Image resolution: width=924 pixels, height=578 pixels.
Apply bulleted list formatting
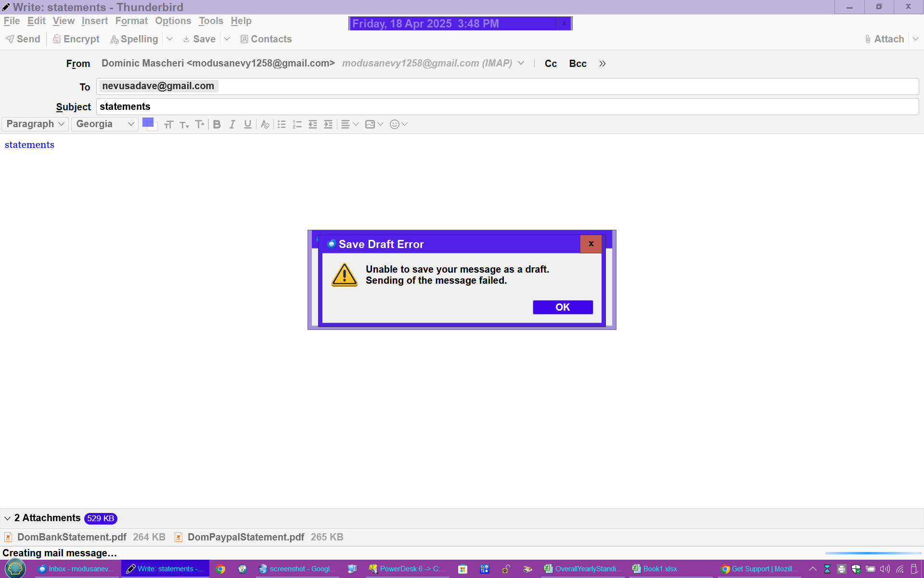click(282, 124)
